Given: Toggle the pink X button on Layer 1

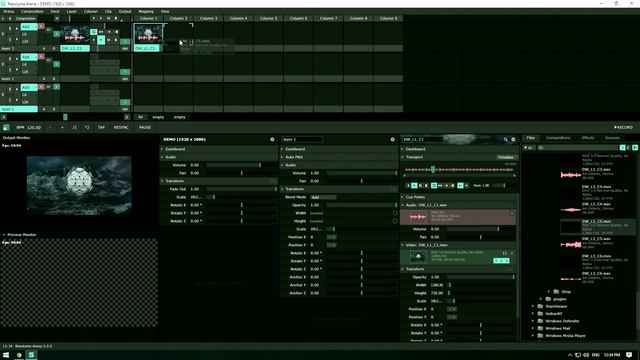Looking at the screenshot, I should pos(42,87).
